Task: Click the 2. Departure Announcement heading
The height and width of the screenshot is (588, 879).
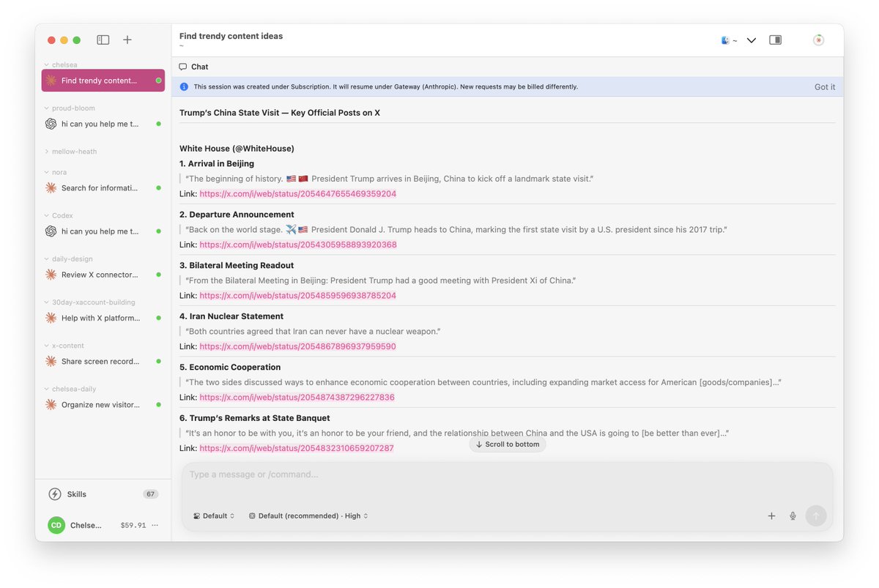Action: tap(237, 215)
